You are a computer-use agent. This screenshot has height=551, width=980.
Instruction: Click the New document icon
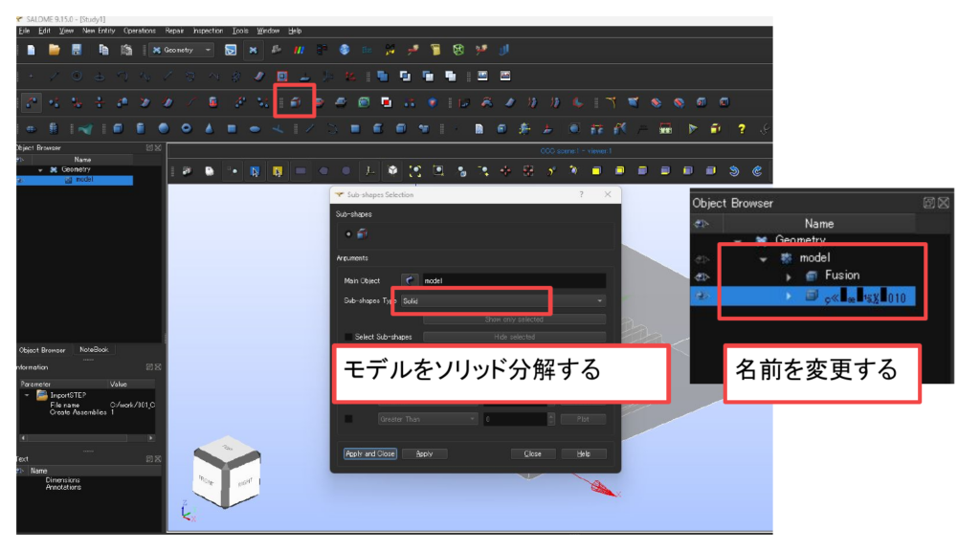tap(31, 50)
